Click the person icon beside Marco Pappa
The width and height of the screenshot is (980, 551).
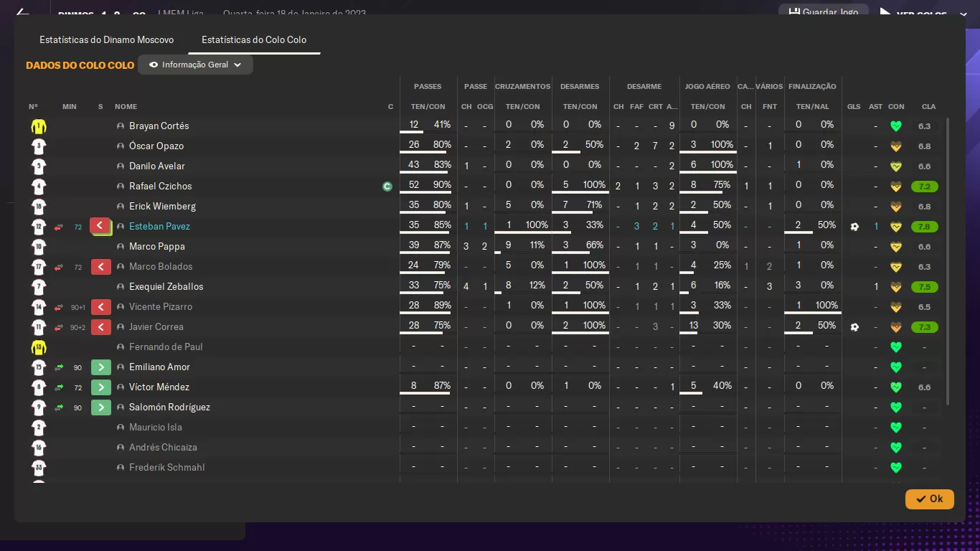121,247
